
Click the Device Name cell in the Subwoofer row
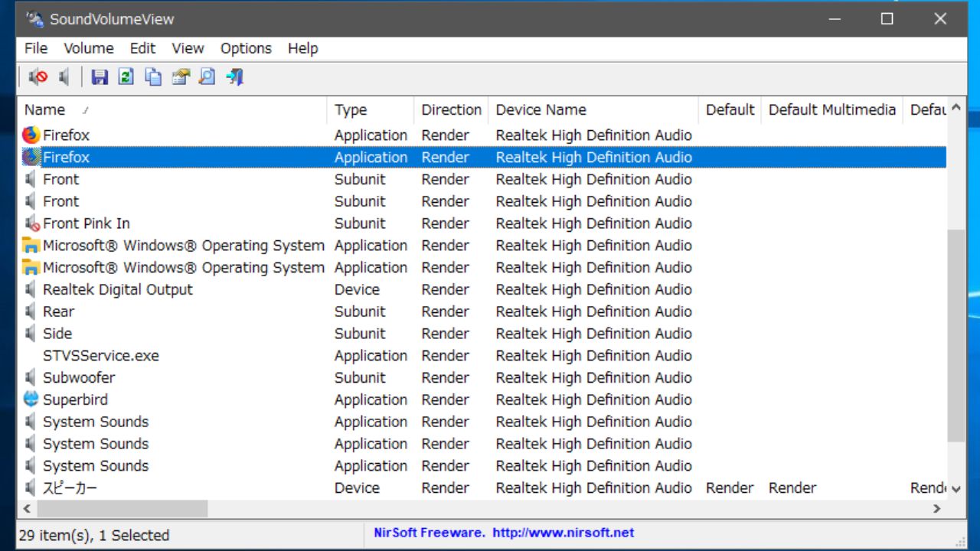[x=593, y=377]
